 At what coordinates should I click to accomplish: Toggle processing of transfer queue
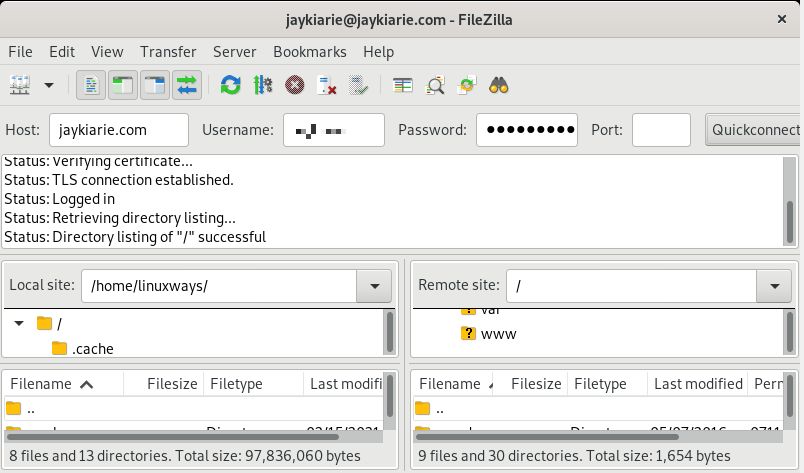[x=263, y=85]
